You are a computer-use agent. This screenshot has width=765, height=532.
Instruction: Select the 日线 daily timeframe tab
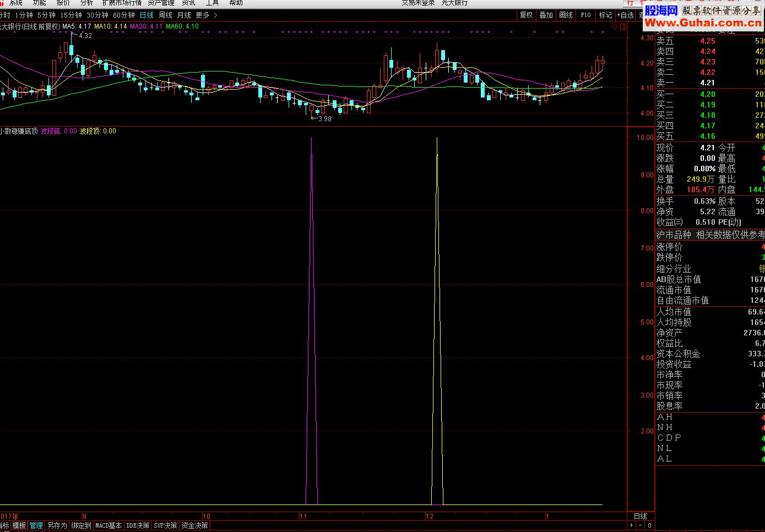click(x=147, y=15)
